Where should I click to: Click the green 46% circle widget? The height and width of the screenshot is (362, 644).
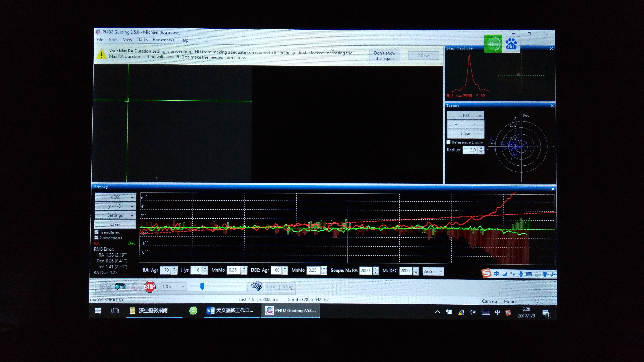click(x=493, y=44)
